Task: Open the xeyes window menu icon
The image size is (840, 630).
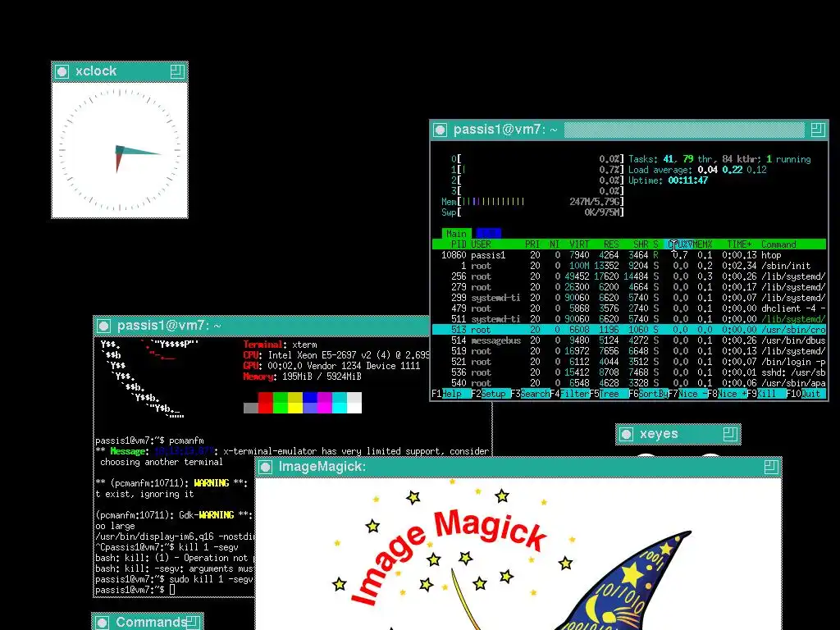Action: 626,435
